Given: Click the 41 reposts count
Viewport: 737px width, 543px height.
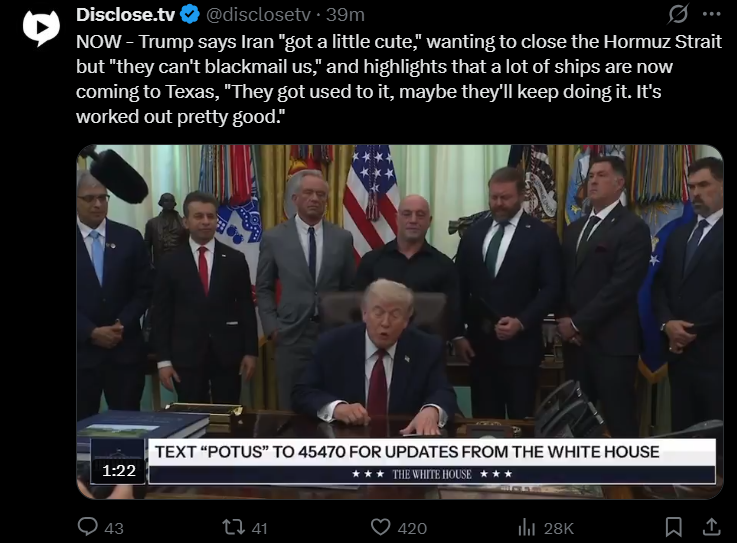Looking at the screenshot, I should [259, 528].
